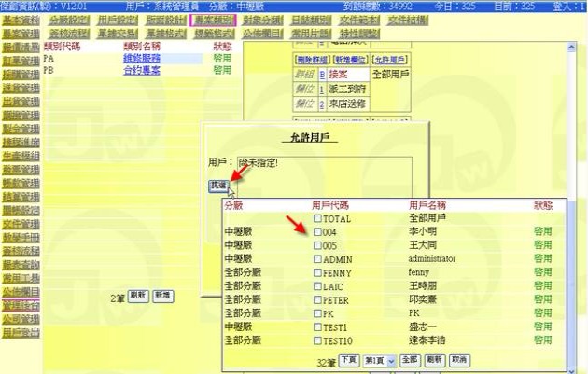Click the 下頁 next page button
588x374 pixels.
tap(348, 359)
